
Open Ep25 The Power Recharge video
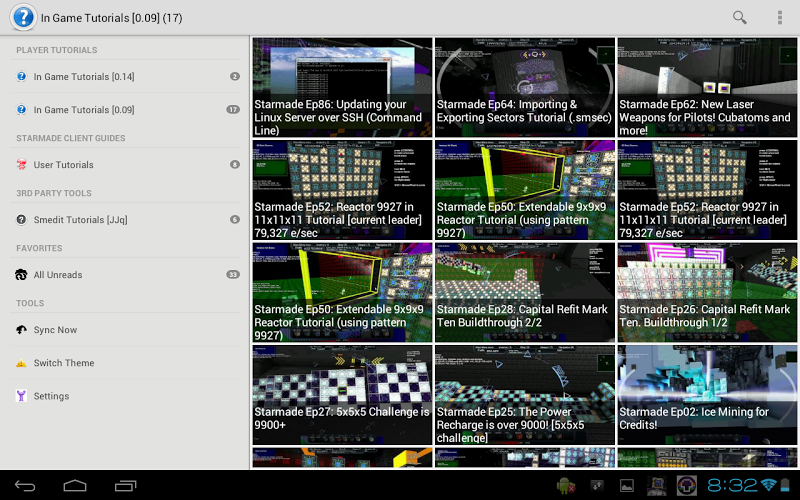(x=525, y=395)
